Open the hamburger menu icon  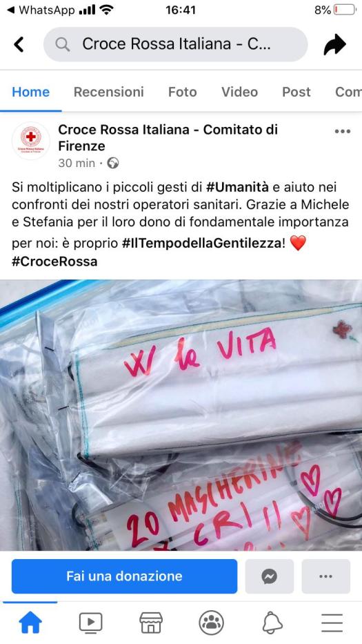point(332,623)
